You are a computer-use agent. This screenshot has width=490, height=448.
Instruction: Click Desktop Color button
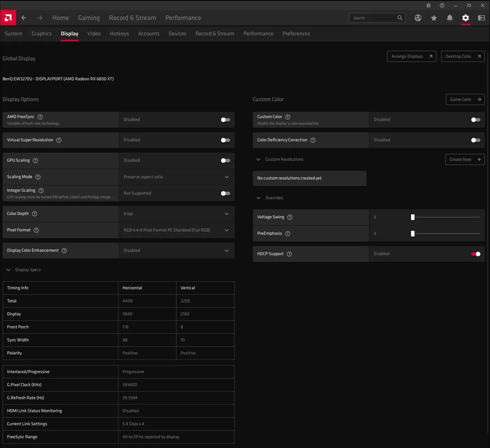pyautogui.click(x=463, y=56)
